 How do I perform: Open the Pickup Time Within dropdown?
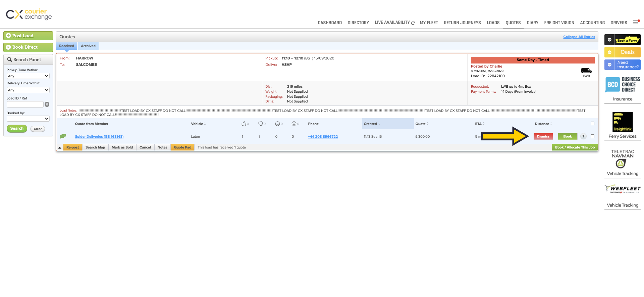click(x=28, y=76)
